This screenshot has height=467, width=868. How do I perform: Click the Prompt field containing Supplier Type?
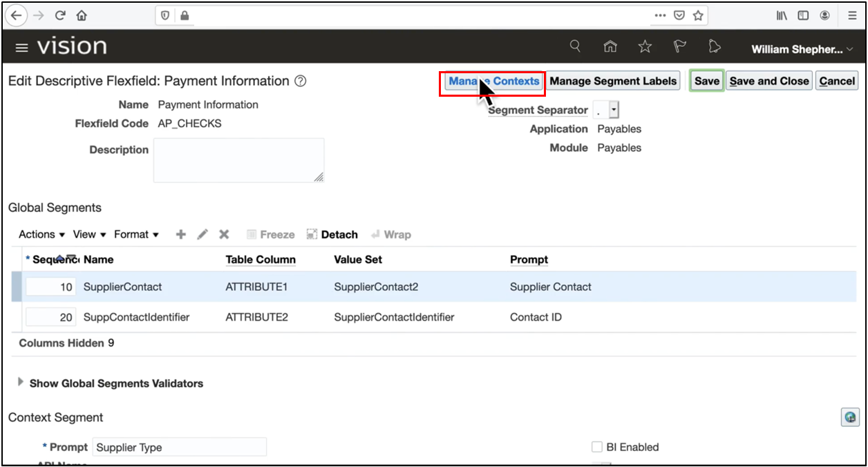(179, 447)
